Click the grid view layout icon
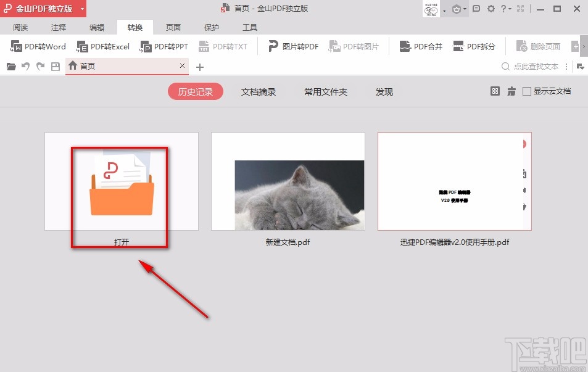This screenshot has height=372, width=588. (x=495, y=91)
